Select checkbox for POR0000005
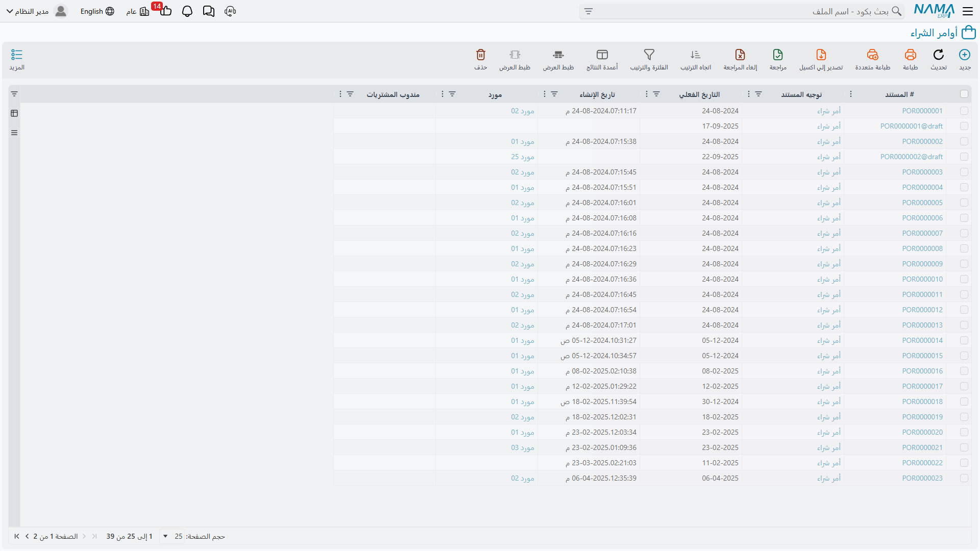This screenshot has height=551, width=980. pyautogui.click(x=964, y=203)
